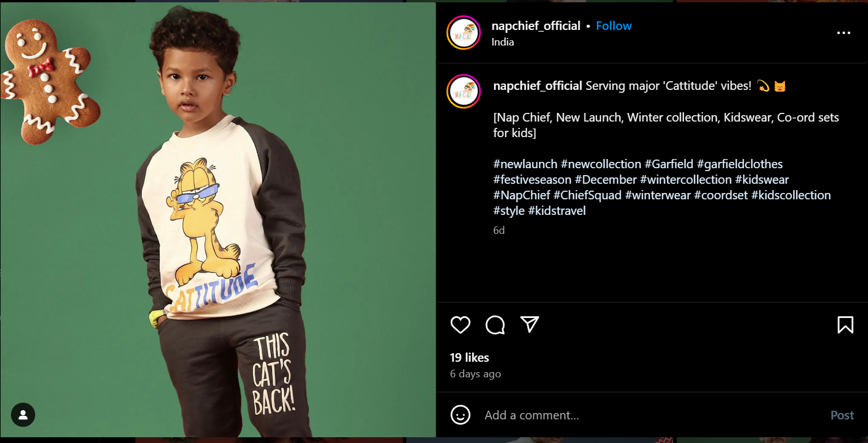The image size is (868, 443).
Task: Open India location link
Action: [x=503, y=42]
